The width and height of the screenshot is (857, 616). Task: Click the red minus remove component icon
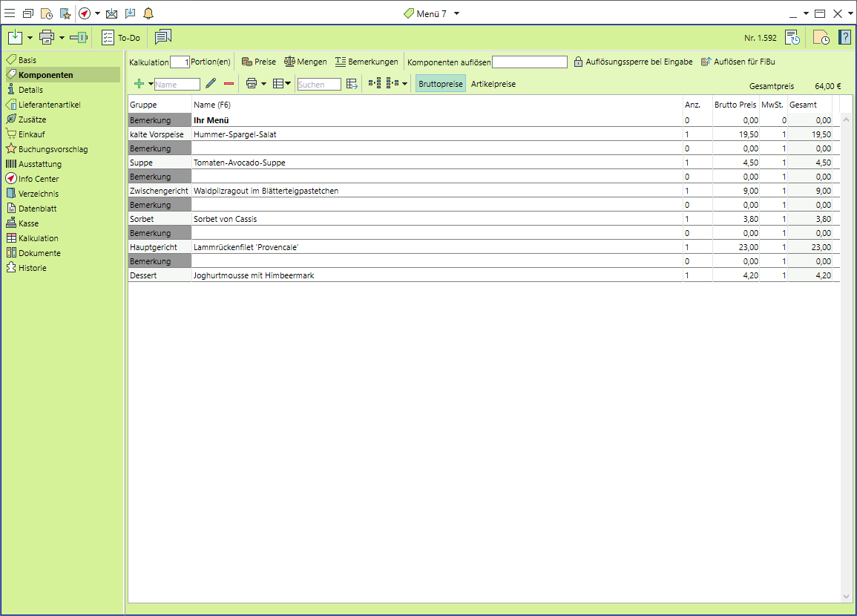click(229, 84)
